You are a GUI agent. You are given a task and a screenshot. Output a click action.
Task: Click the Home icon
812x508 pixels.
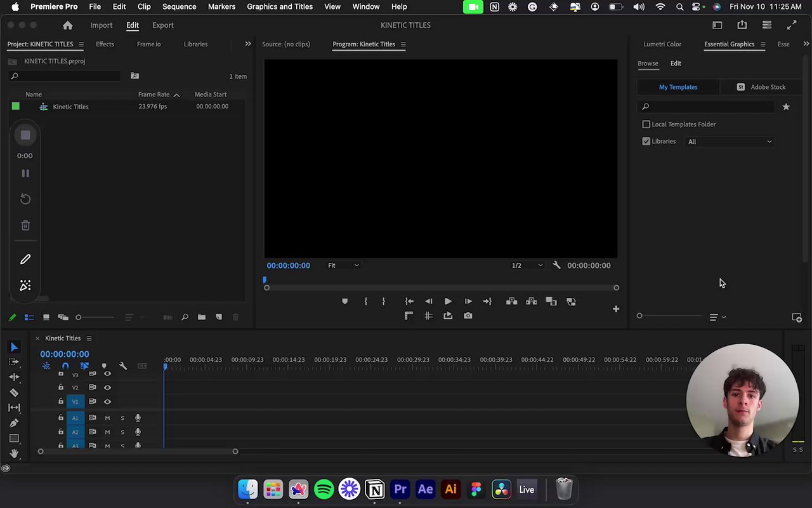tap(67, 25)
